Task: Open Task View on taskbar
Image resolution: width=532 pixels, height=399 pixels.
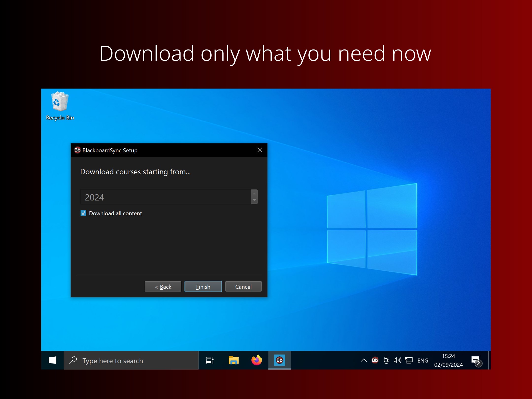Action: coord(210,360)
